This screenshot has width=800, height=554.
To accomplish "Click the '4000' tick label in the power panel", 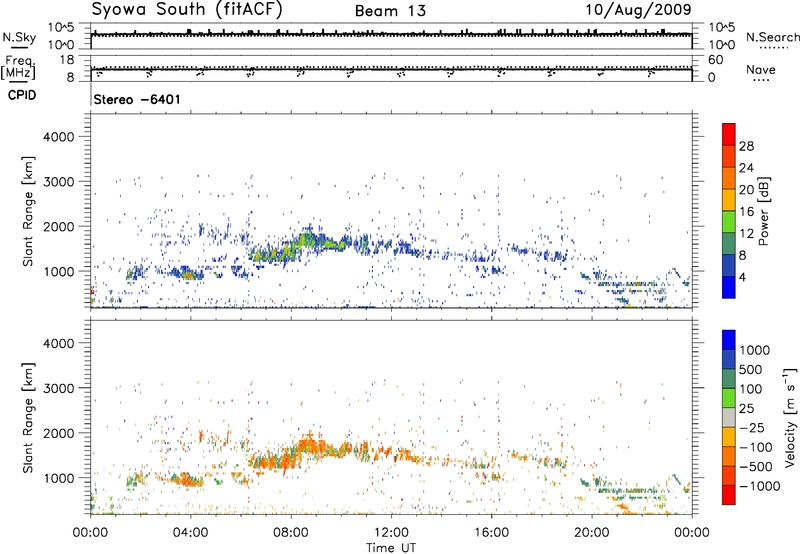I will [58, 137].
